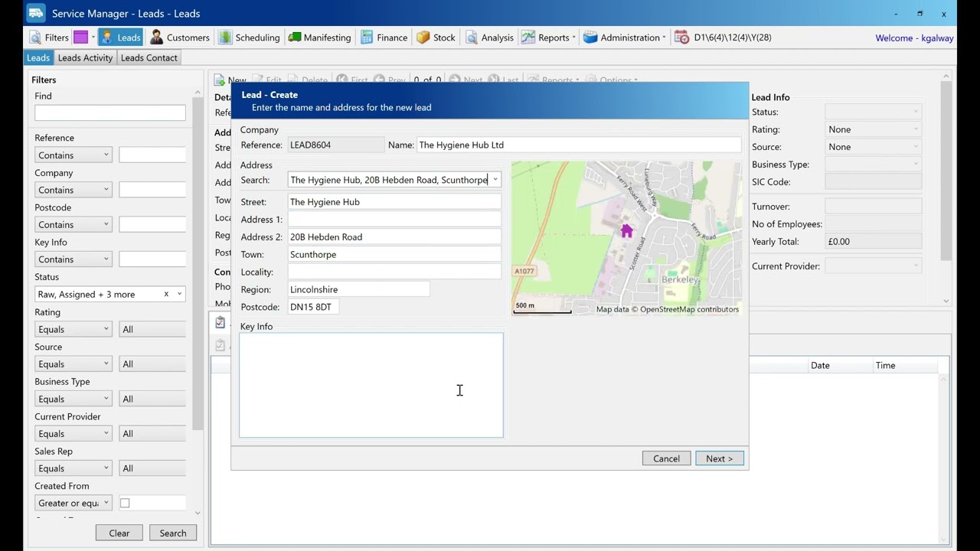Expand the arrow next to the purple square
Image resolution: width=980 pixels, height=551 pixels.
point(93,37)
